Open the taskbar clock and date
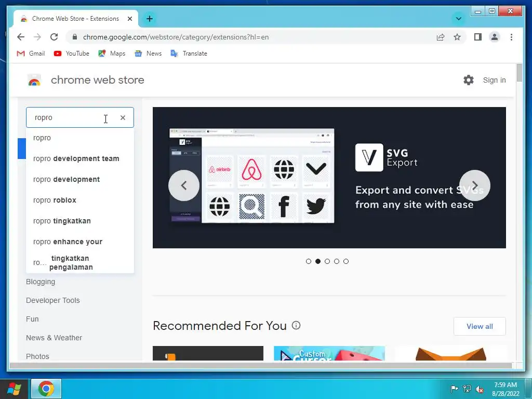This screenshot has width=532, height=399. [x=506, y=389]
